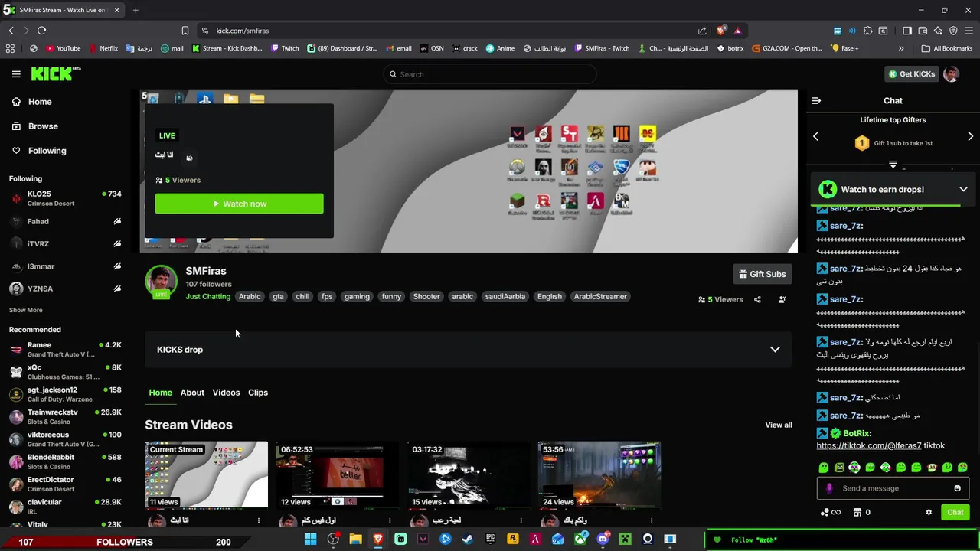Click the Watch now button
The height and width of the screenshot is (551, 980).
[x=239, y=204]
